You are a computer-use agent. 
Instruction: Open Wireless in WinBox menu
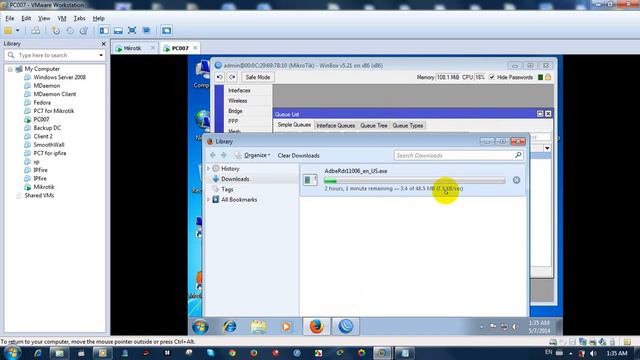click(x=238, y=100)
